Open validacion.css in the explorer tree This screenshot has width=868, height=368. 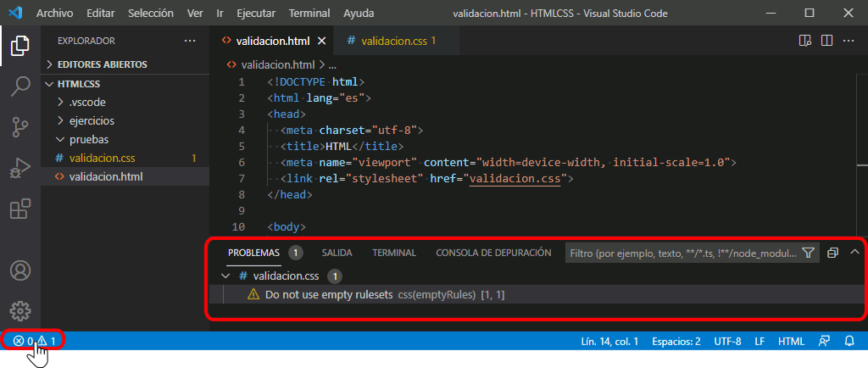[103, 159]
